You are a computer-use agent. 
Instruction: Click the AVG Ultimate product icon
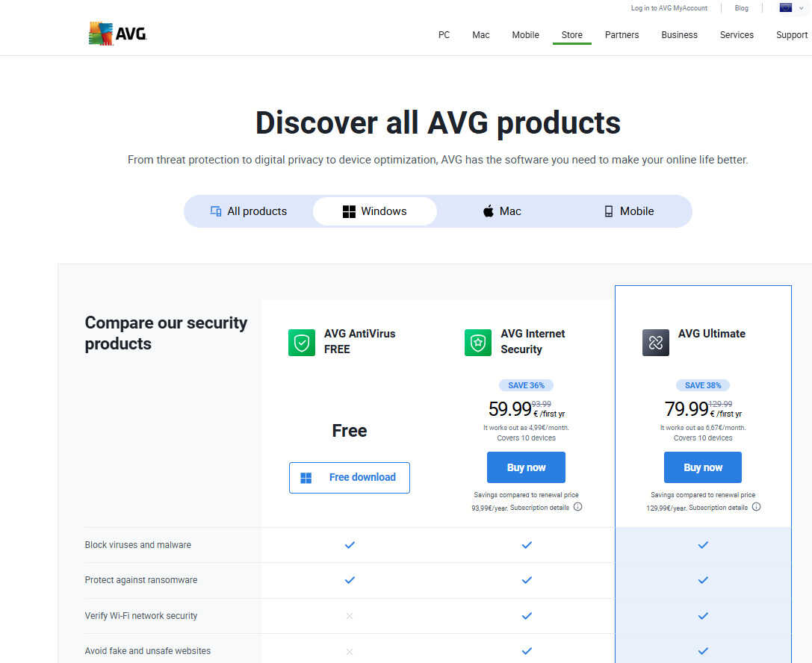coord(656,343)
